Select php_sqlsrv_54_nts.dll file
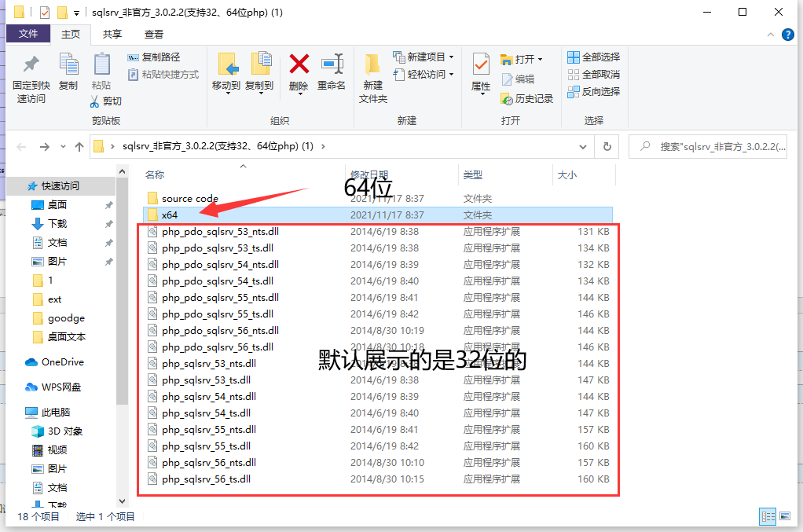This screenshot has width=803, height=532. tap(378, 397)
